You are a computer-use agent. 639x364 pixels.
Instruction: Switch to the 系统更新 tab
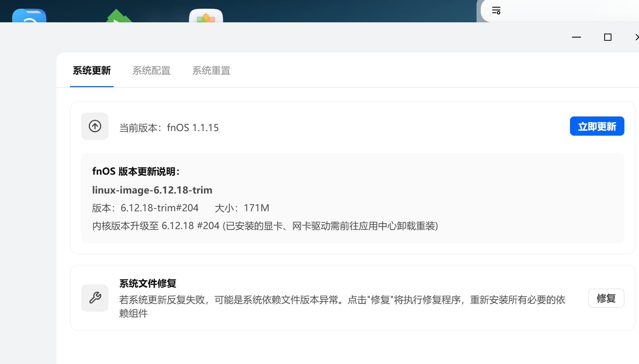pyautogui.click(x=92, y=71)
